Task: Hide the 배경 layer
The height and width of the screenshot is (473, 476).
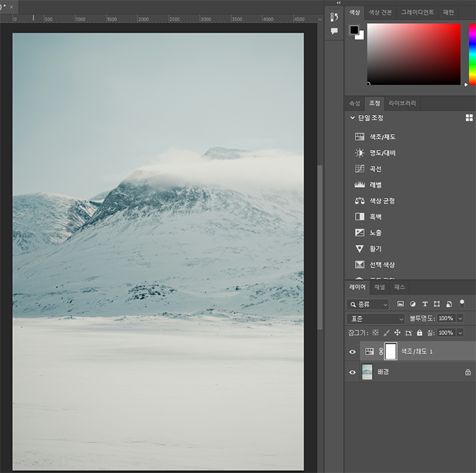Action: (352, 372)
